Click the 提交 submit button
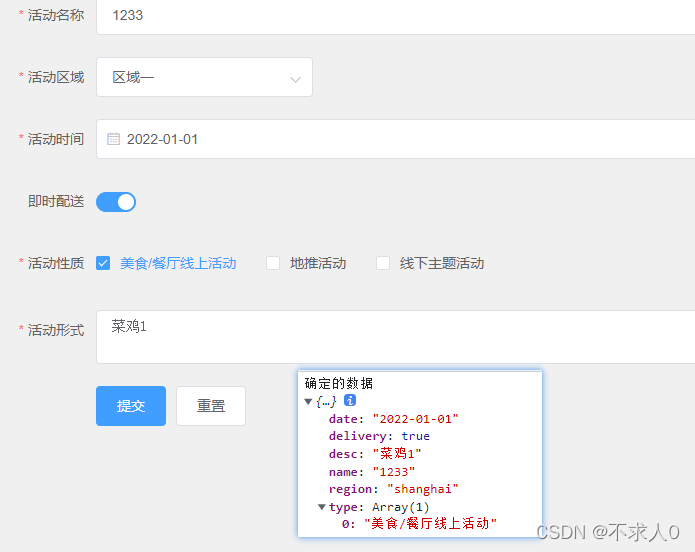The height and width of the screenshot is (552, 695). pyautogui.click(x=131, y=406)
